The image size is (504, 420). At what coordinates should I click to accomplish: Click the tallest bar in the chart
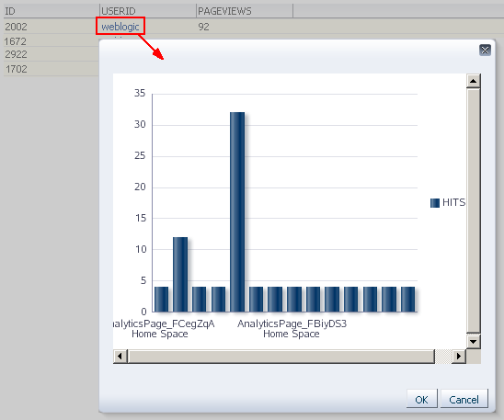pos(237,212)
